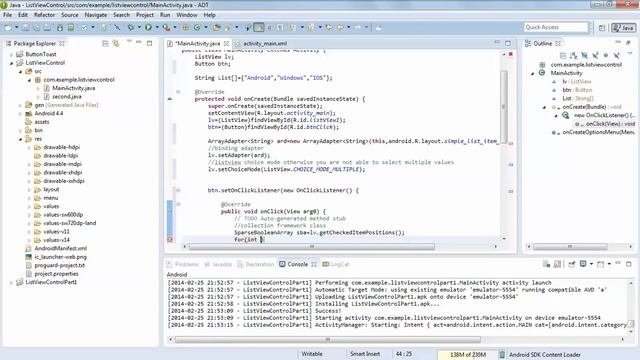Maximize the Package Explorer panel
640x360 pixels.
150,43
